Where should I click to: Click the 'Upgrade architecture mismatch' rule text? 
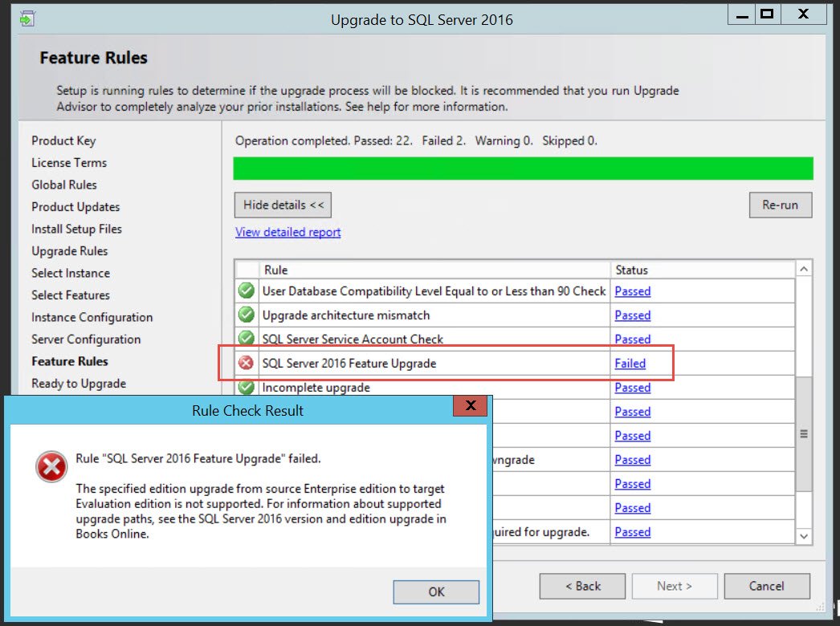coord(346,315)
